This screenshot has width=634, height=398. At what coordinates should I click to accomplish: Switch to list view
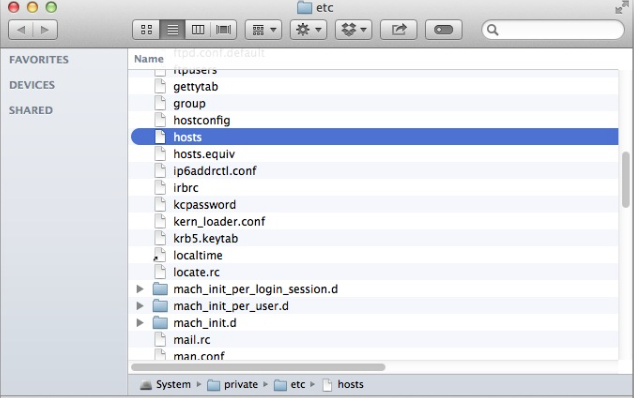pyautogui.click(x=172, y=30)
